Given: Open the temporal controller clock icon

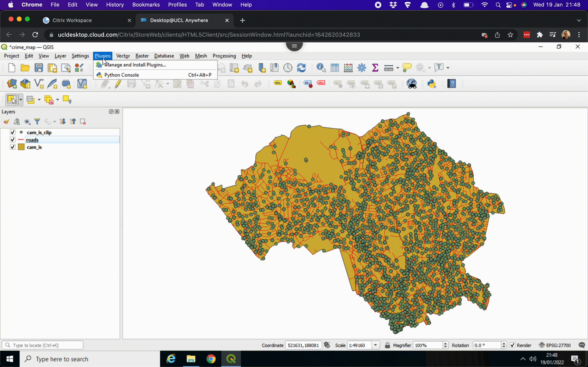Looking at the screenshot, I should click(x=287, y=67).
